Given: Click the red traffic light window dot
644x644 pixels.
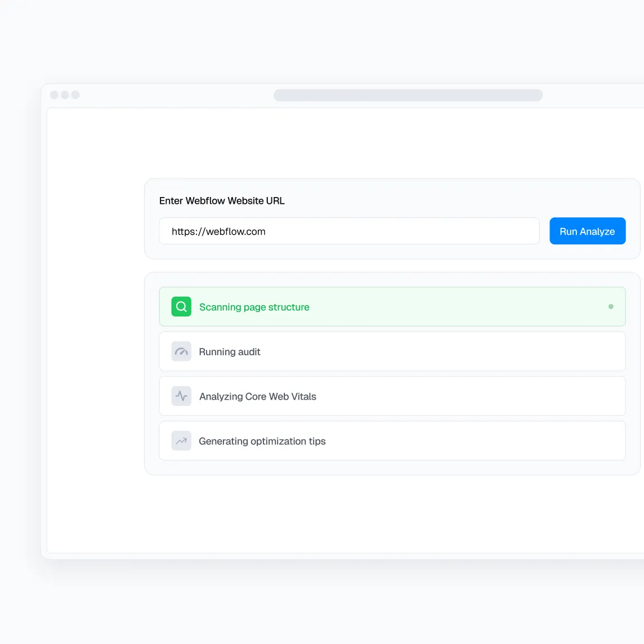Looking at the screenshot, I should (53, 95).
